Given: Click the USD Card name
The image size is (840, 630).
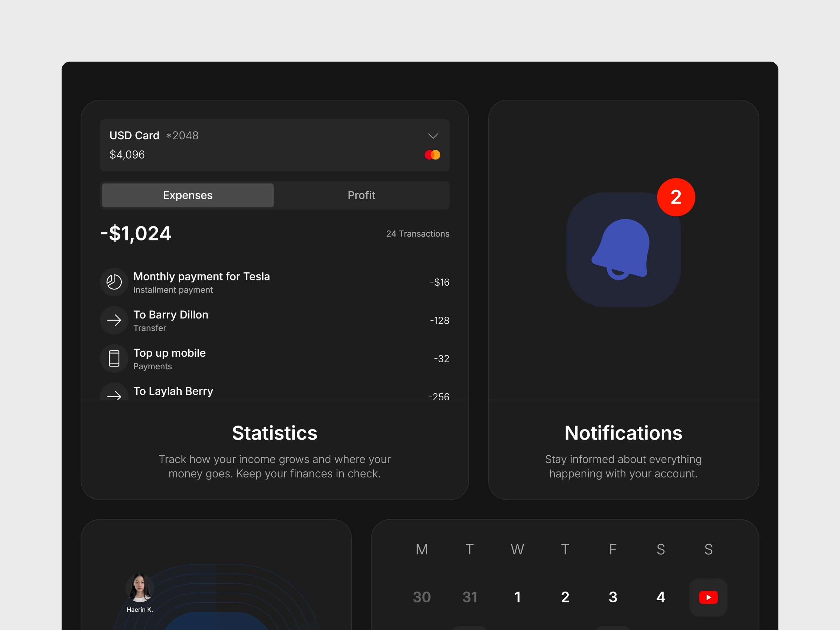Looking at the screenshot, I should 134,135.
